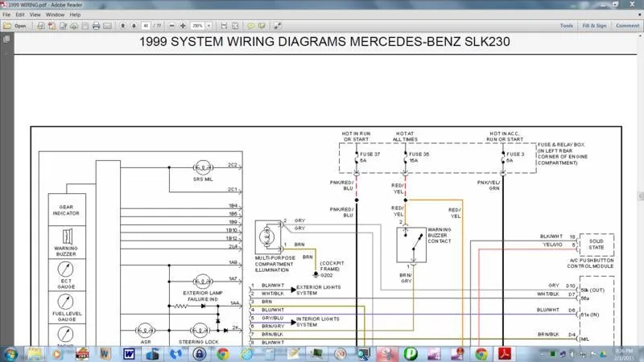Open the File menu
Image resolution: width=644 pixels, height=362 pixels.
(x=6, y=14)
